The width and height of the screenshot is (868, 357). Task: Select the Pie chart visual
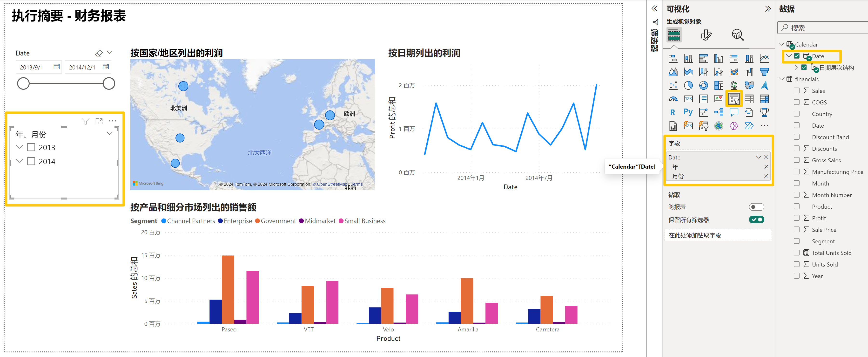(x=688, y=86)
